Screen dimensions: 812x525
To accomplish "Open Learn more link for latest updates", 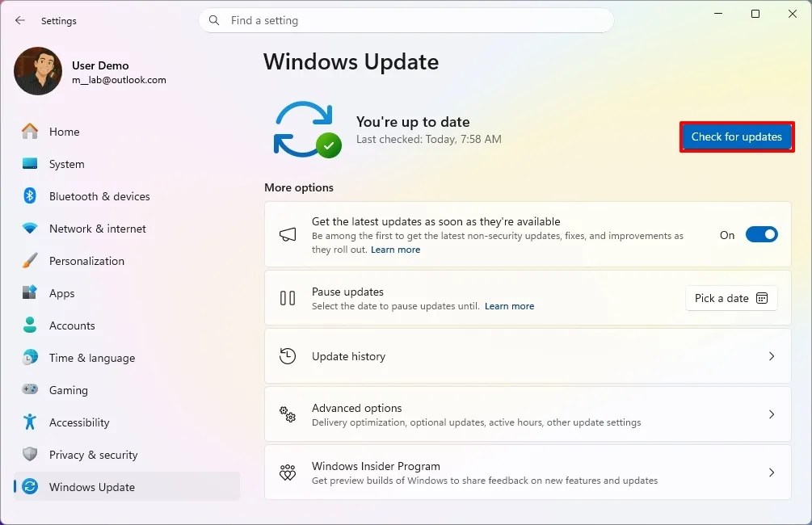I will pyautogui.click(x=396, y=250).
